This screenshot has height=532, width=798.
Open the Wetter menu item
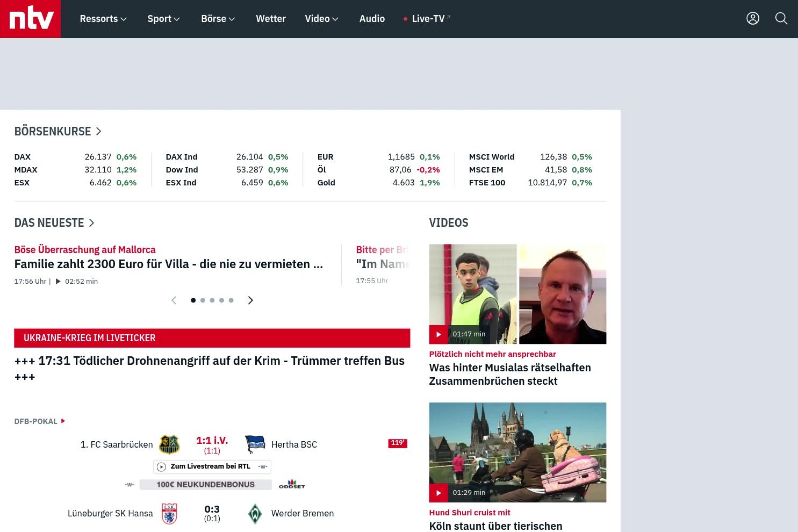coord(271,19)
